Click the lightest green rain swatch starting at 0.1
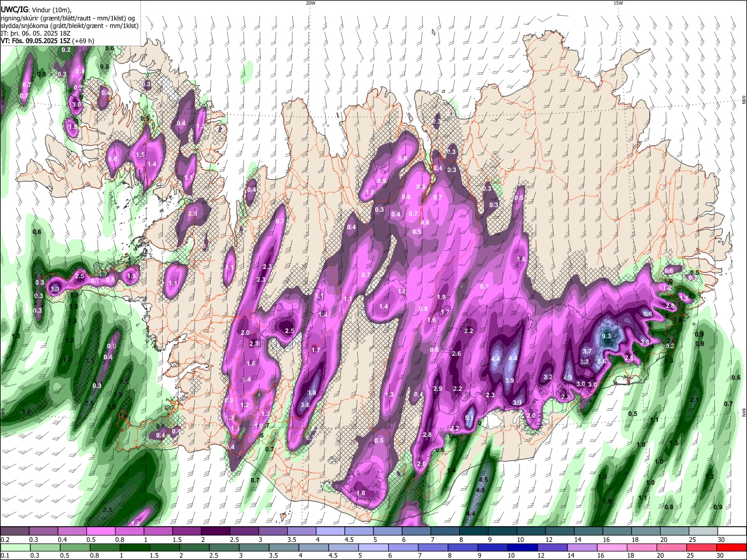This screenshot has height=560, width=747. coord(15,547)
